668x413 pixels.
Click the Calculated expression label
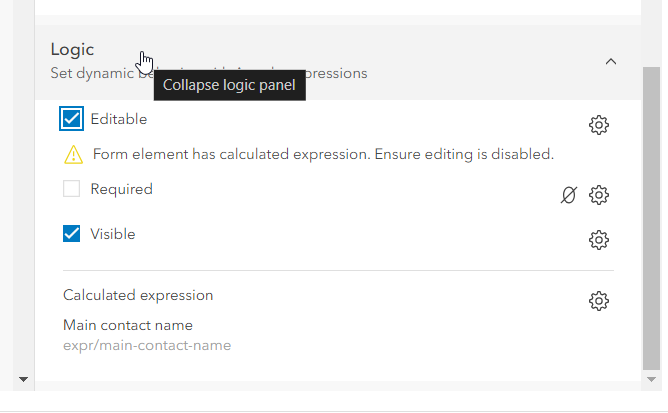click(x=138, y=295)
